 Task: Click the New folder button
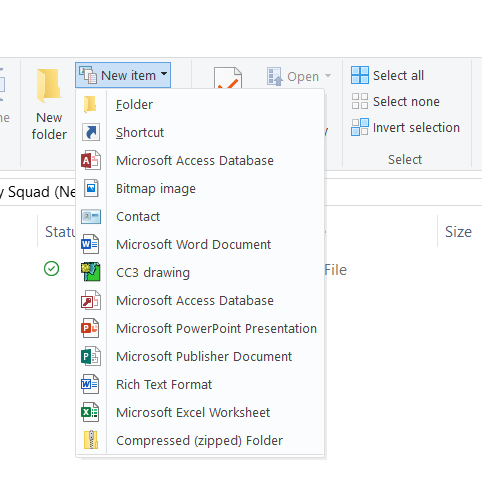pos(49,104)
